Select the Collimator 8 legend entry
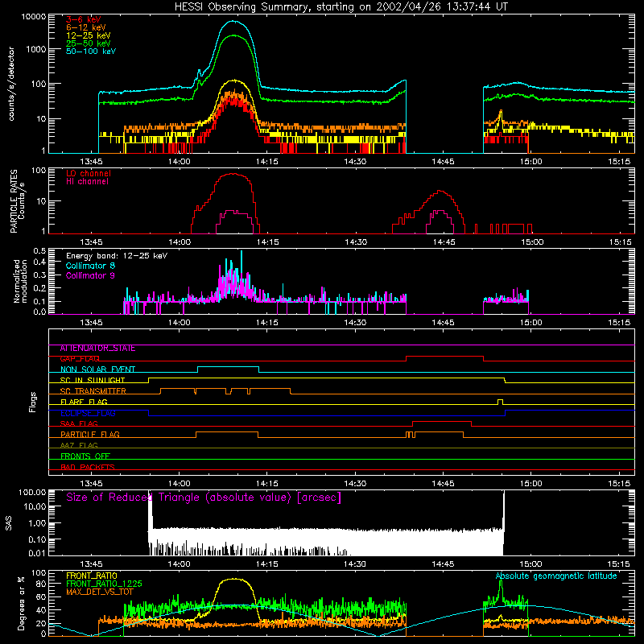This screenshot has width=644, height=644. 90,266
